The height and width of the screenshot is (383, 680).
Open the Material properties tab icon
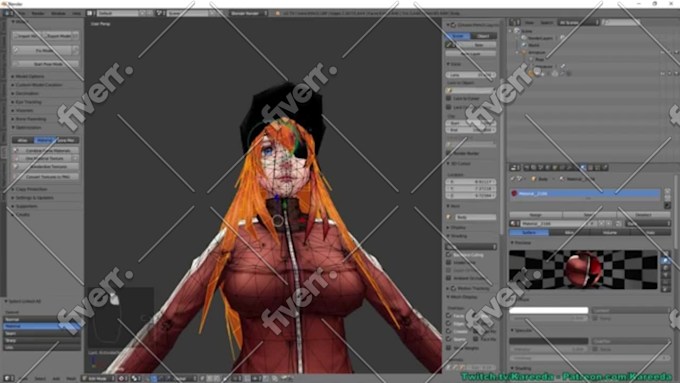click(x=583, y=167)
